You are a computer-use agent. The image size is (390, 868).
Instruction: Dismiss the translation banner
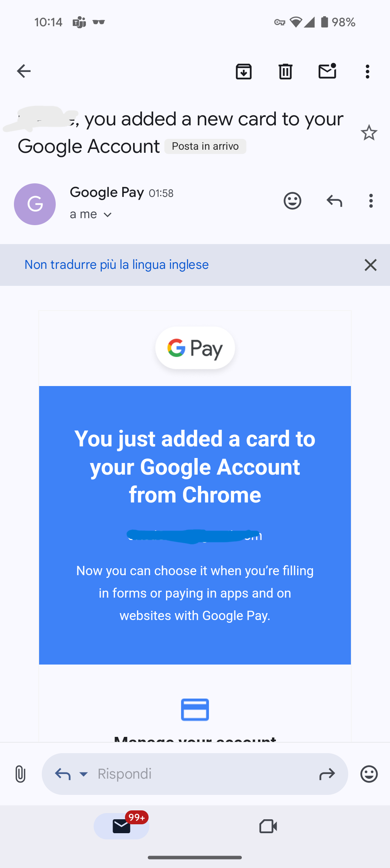pyautogui.click(x=370, y=265)
